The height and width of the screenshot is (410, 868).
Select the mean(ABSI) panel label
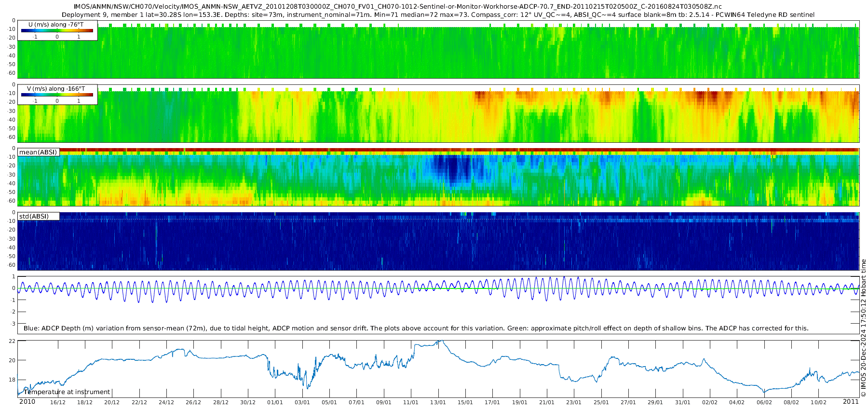point(38,152)
